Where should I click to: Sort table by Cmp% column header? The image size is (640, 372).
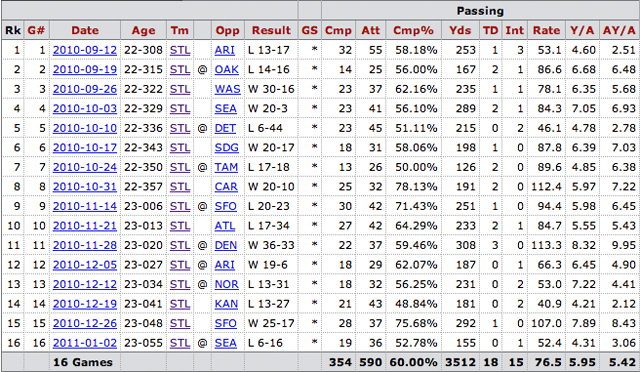tap(413, 30)
